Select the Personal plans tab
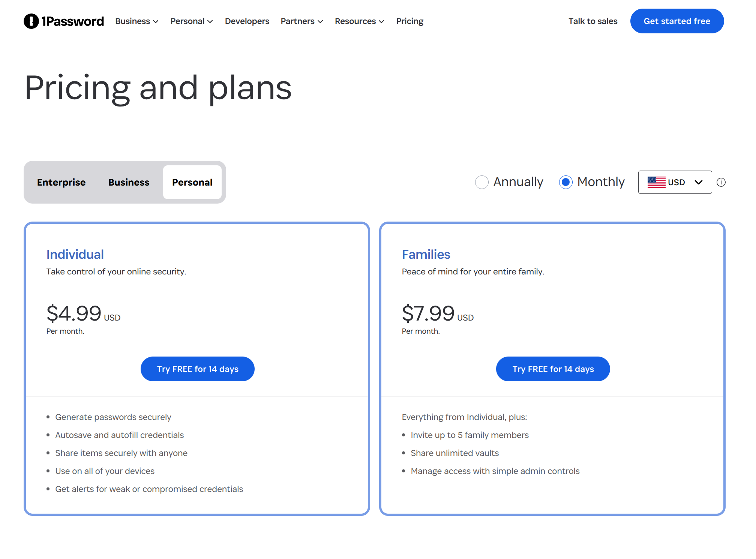 192,182
